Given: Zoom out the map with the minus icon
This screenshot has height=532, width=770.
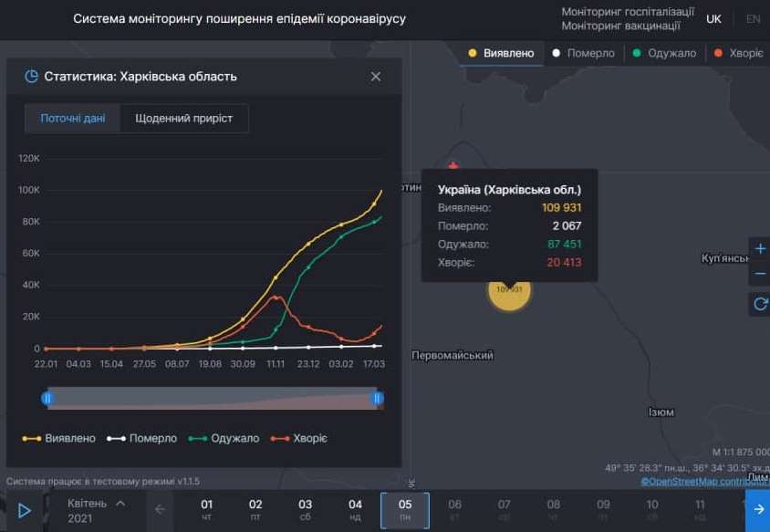Looking at the screenshot, I should click(760, 273).
